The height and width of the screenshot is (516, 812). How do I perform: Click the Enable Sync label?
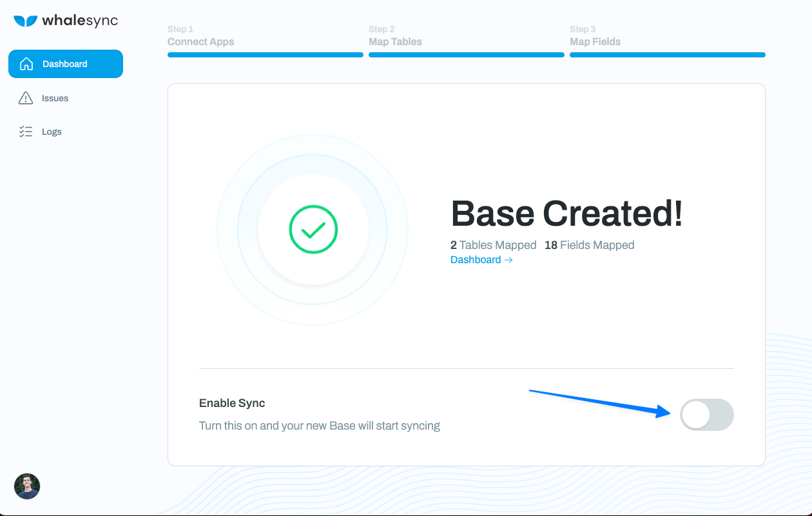click(x=232, y=403)
